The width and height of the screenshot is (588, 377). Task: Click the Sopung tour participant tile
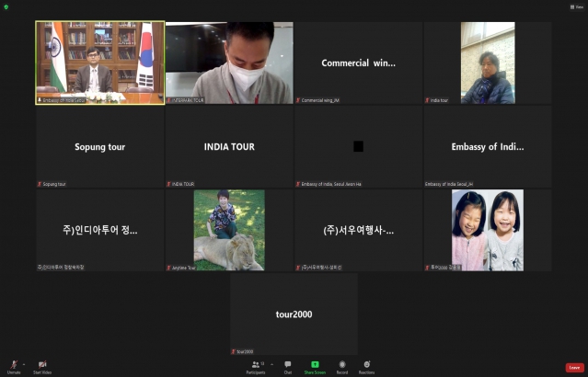100,147
